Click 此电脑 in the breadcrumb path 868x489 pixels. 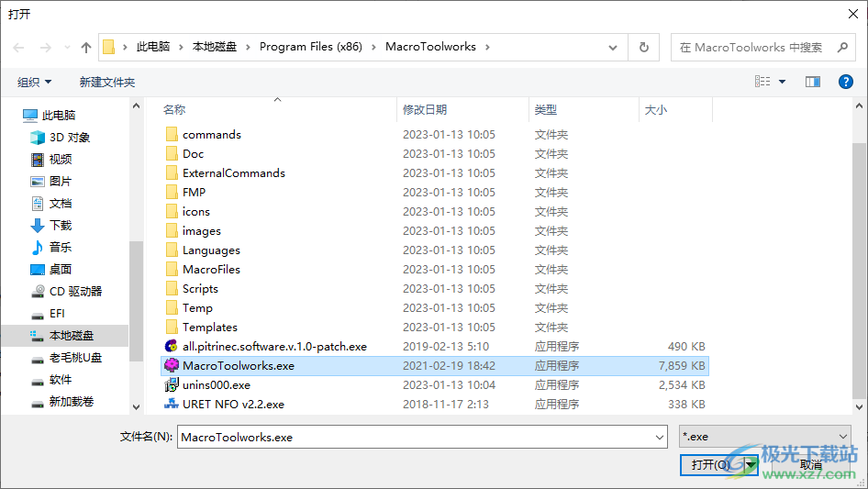pyautogui.click(x=153, y=47)
